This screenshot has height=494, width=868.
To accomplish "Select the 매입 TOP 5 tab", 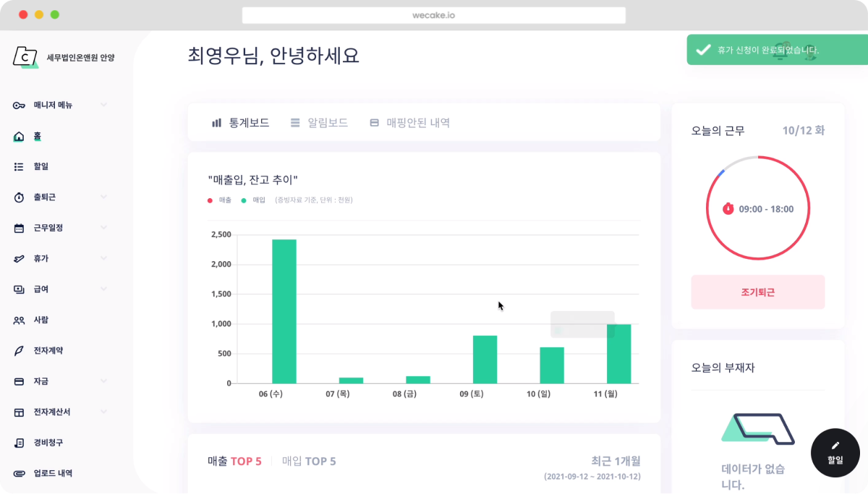I will pyautogui.click(x=308, y=461).
